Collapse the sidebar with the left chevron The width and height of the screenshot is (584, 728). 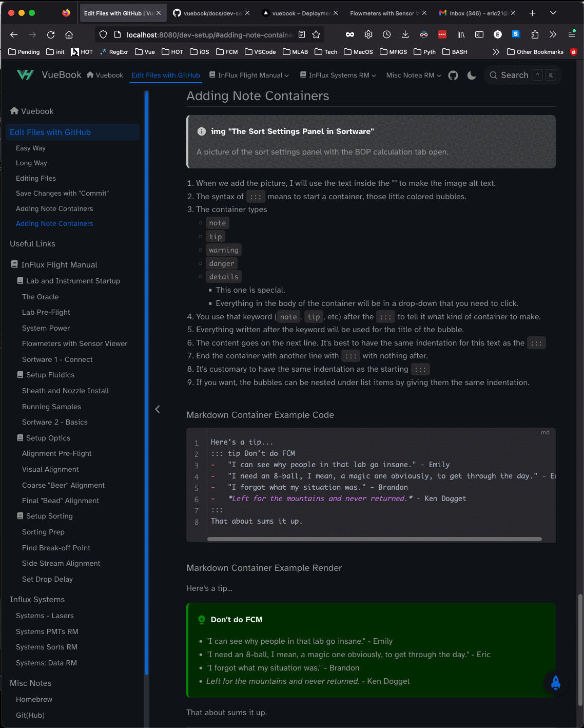click(158, 409)
